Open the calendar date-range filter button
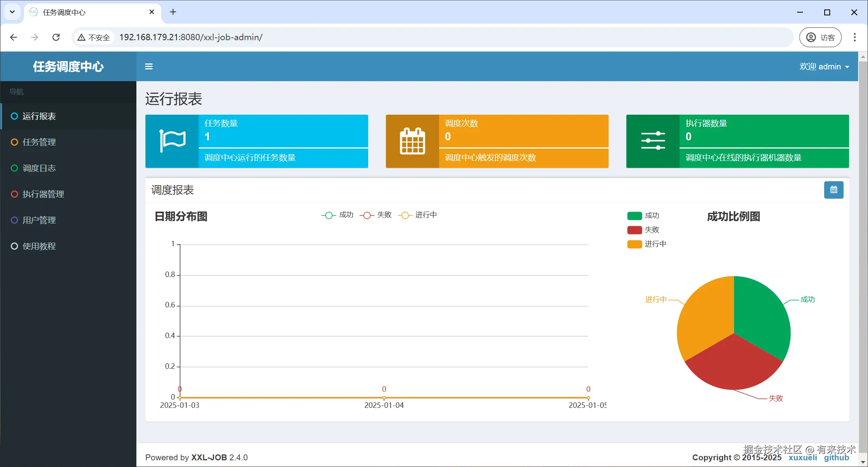This screenshot has height=467, width=868. (833, 190)
